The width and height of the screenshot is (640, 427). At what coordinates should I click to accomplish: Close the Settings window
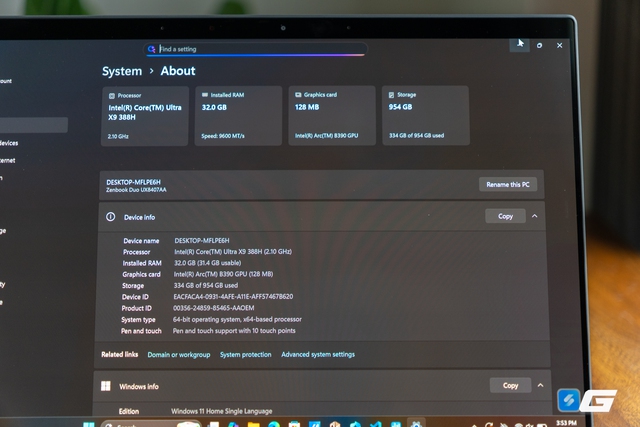tap(560, 45)
